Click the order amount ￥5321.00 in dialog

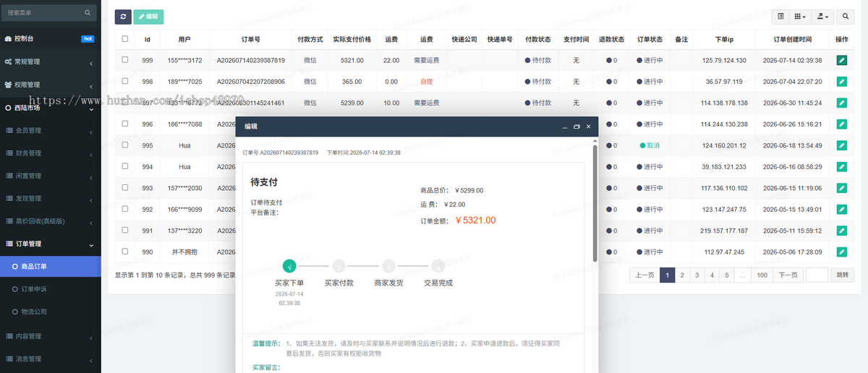coord(475,220)
